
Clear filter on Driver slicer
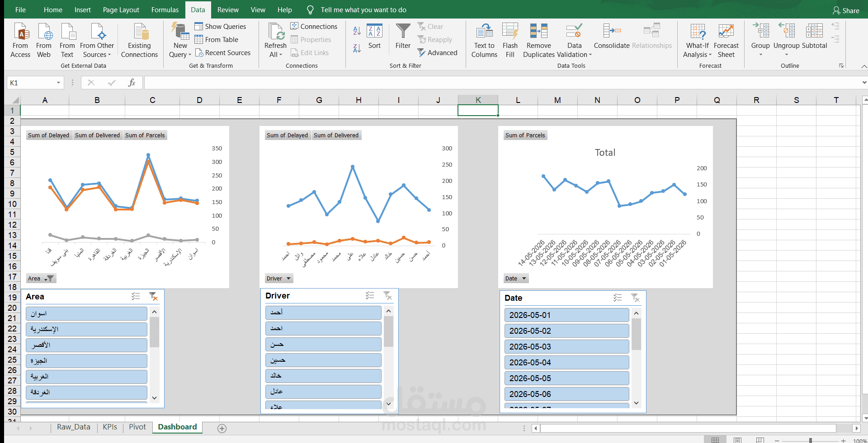tap(387, 296)
